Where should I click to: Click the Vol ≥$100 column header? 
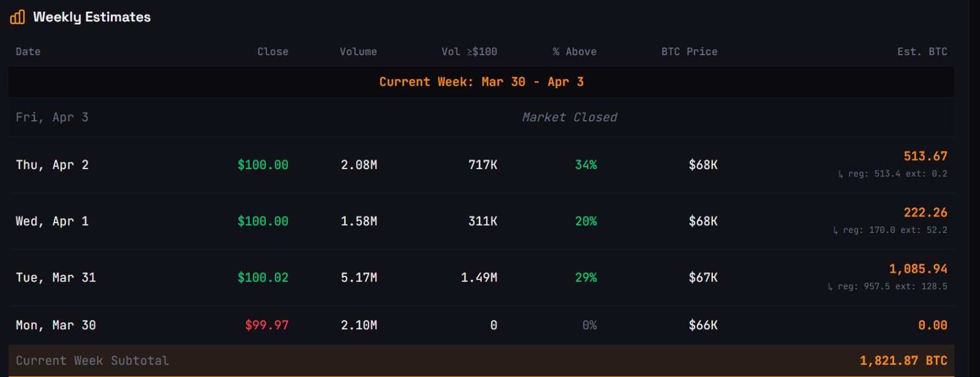469,52
